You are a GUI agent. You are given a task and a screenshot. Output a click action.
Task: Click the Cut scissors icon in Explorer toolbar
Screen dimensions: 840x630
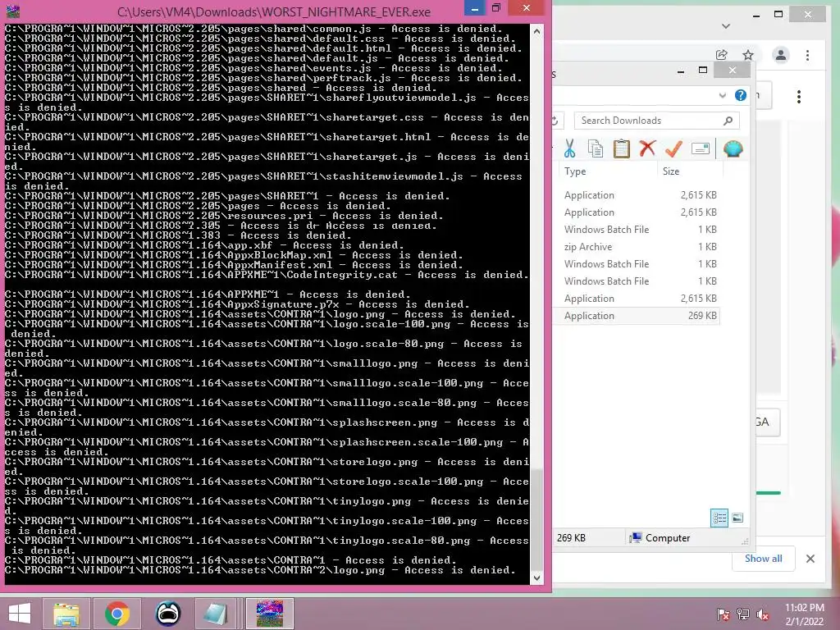coord(569,148)
